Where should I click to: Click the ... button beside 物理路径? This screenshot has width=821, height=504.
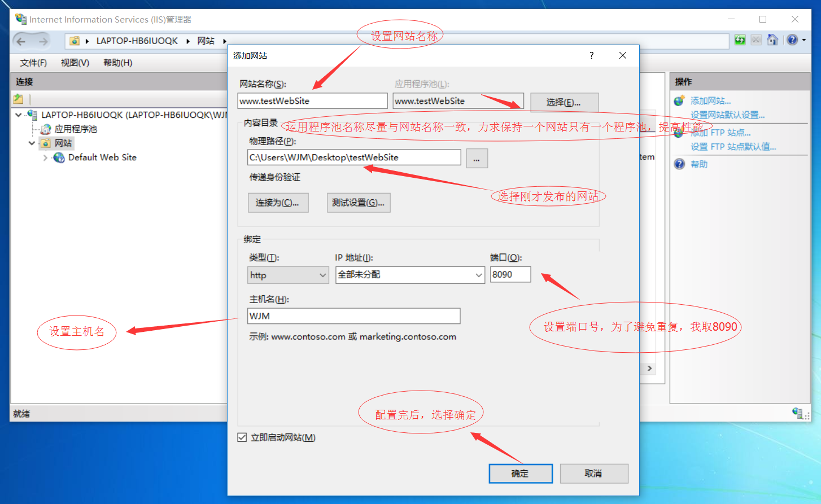477,158
